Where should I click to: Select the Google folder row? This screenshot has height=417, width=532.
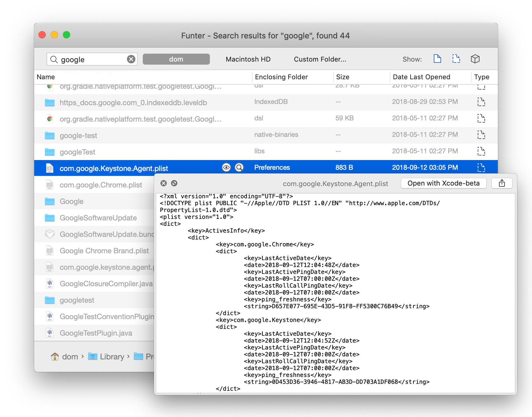(94, 201)
